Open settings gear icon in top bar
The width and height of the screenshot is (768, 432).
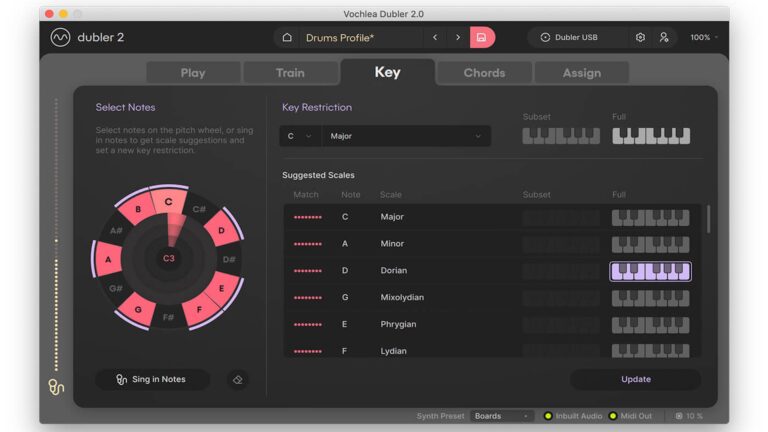pyautogui.click(x=640, y=37)
